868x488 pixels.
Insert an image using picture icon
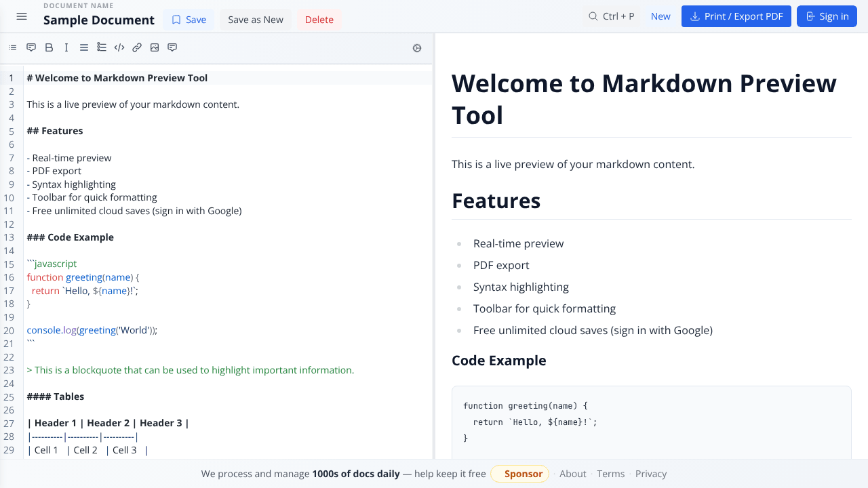coord(155,47)
